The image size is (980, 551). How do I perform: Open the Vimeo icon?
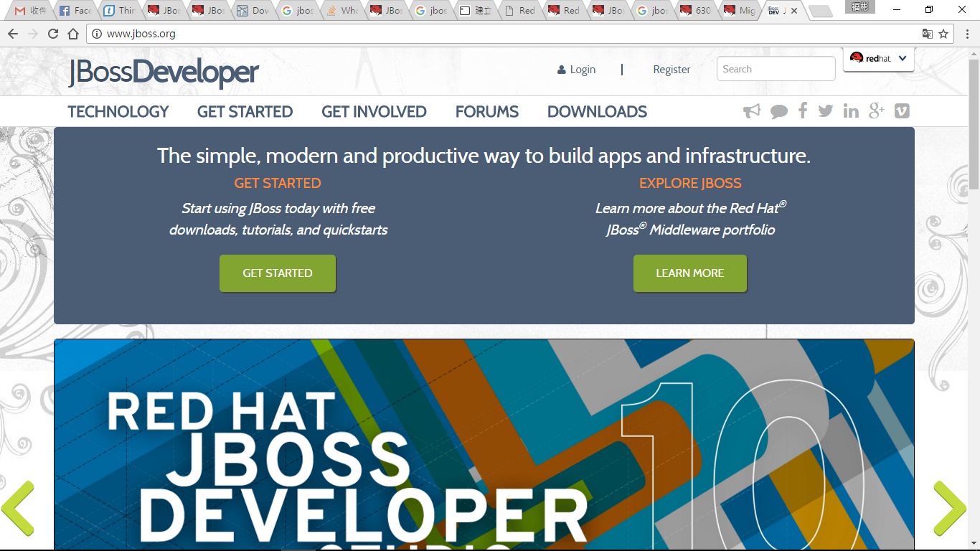[x=902, y=111]
